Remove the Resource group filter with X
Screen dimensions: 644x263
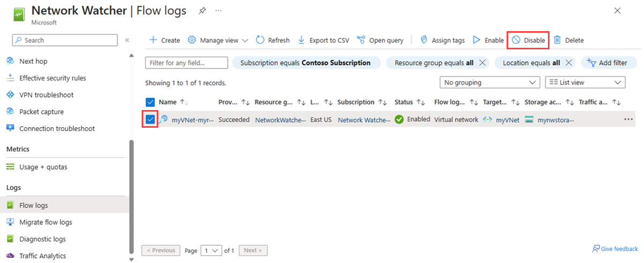click(482, 63)
